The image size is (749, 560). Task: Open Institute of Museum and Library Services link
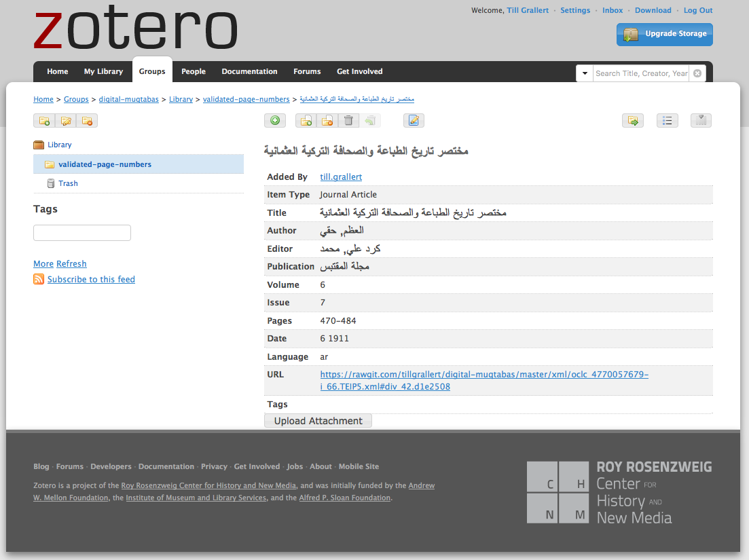click(x=196, y=498)
